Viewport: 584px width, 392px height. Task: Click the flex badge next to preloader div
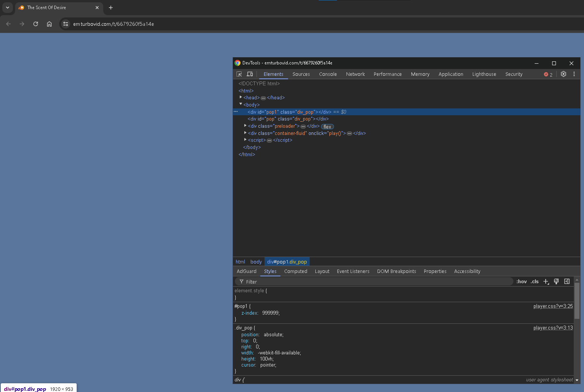[x=327, y=126]
